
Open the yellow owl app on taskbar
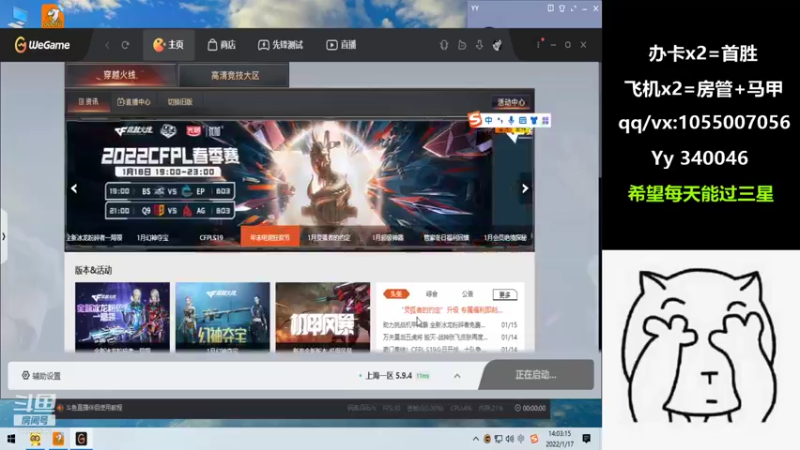coord(35,439)
